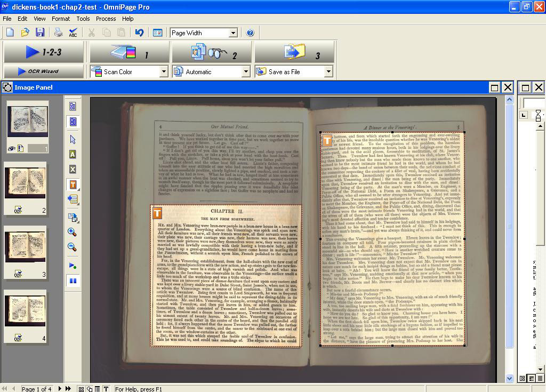
Task: Expand the Save as File dropdown arrow
Action: tap(328, 72)
